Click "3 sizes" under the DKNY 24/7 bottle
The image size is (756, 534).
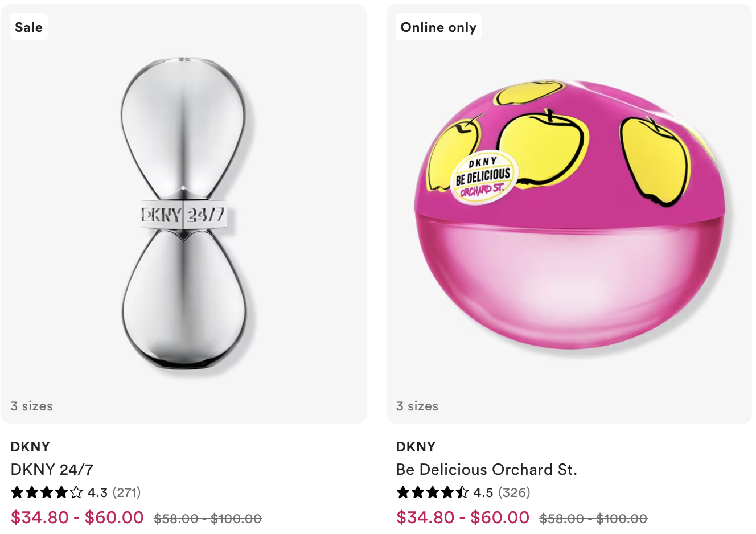pyautogui.click(x=31, y=406)
